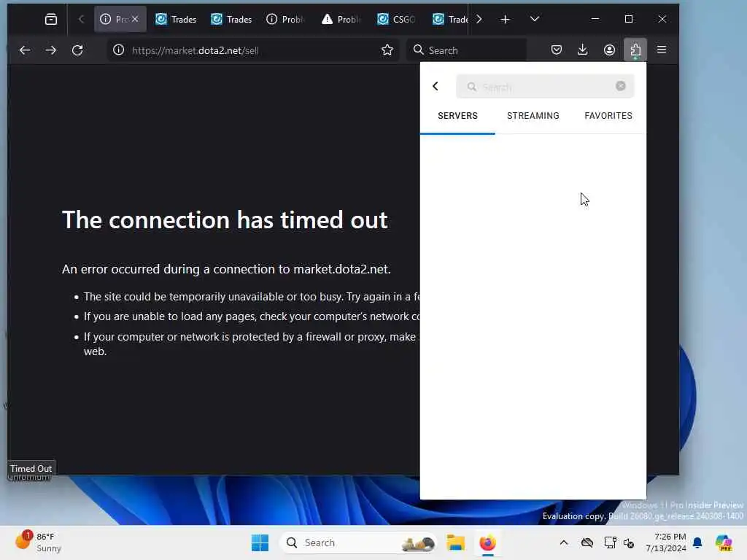Open Save to Pocket

pos(556,50)
